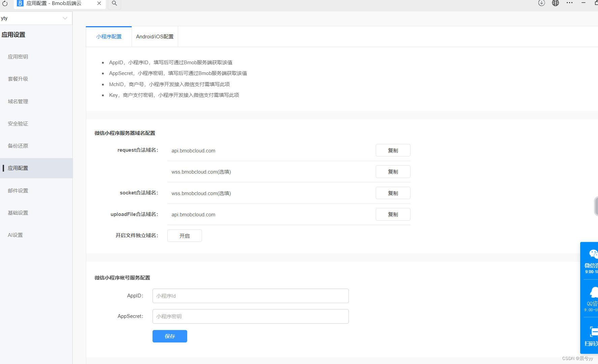Focus the AppID 小程序Id input field

tap(251, 296)
